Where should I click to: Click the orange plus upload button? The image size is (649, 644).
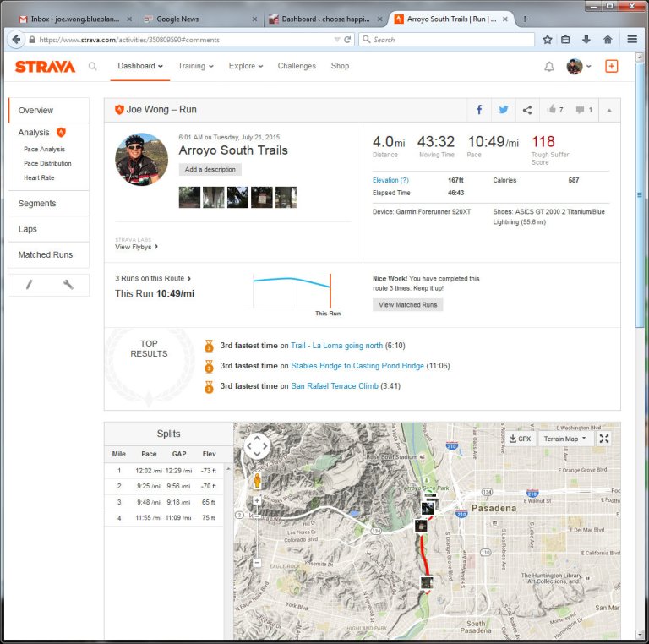pos(611,66)
